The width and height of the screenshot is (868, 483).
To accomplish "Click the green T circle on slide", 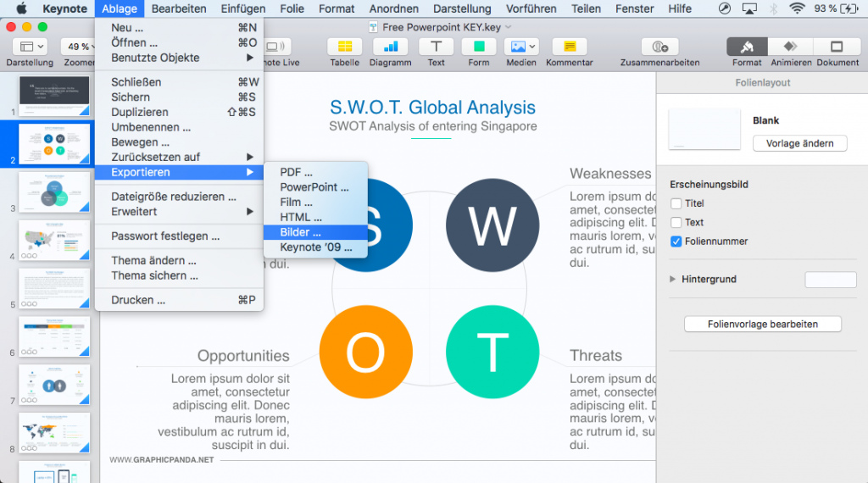I will 492,352.
